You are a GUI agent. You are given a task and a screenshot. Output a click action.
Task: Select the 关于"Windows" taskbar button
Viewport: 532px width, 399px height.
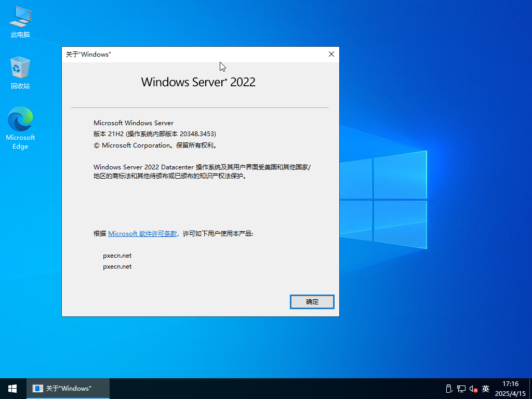click(68, 389)
